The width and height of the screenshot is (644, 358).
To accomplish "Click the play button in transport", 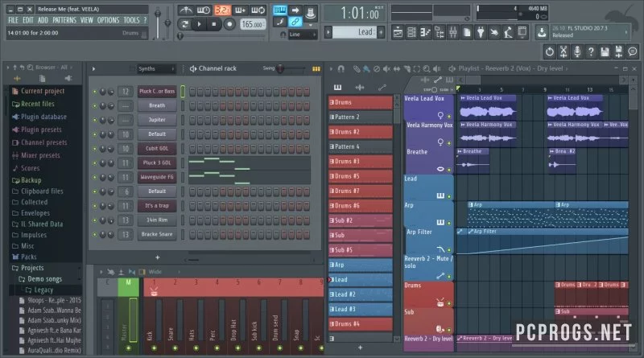I will (199, 24).
